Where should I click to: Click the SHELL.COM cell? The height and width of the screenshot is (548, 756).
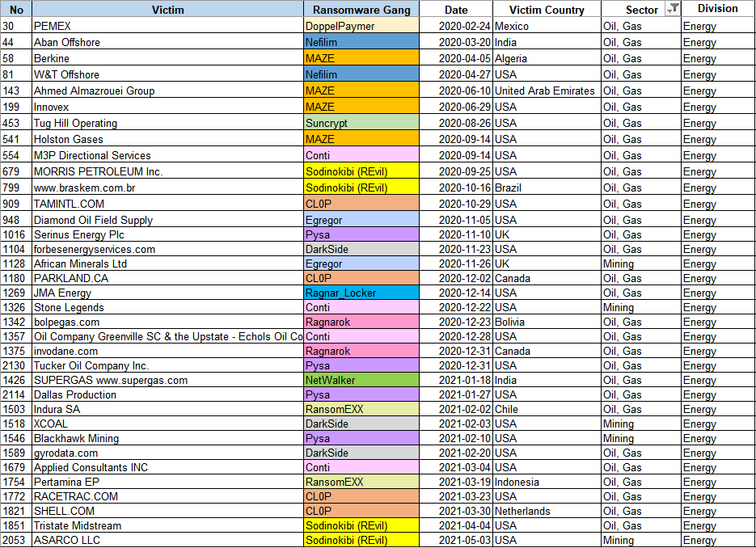click(x=168, y=511)
